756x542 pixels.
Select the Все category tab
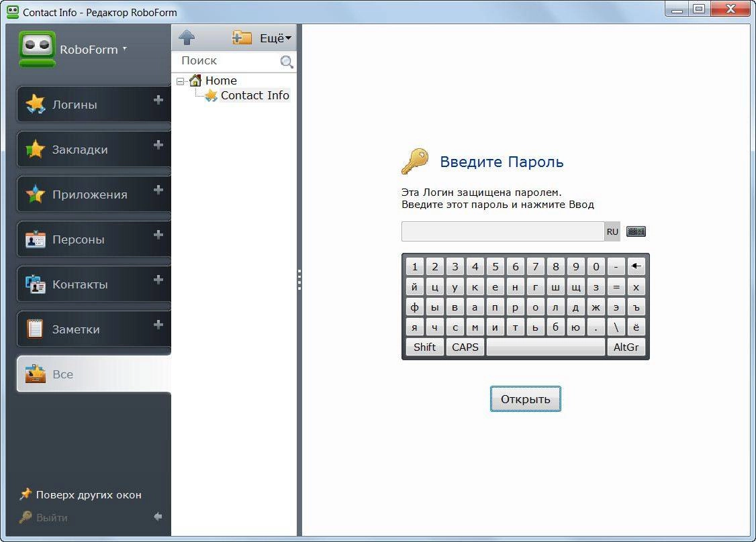94,374
